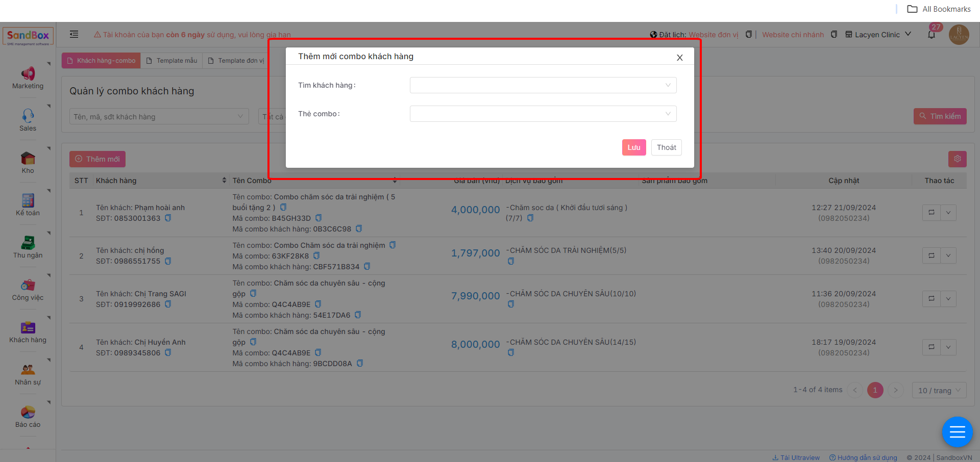Screen dimensions: 980x462
Task: Open the Kế toán accounting icon
Action: [x=28, y=204]
